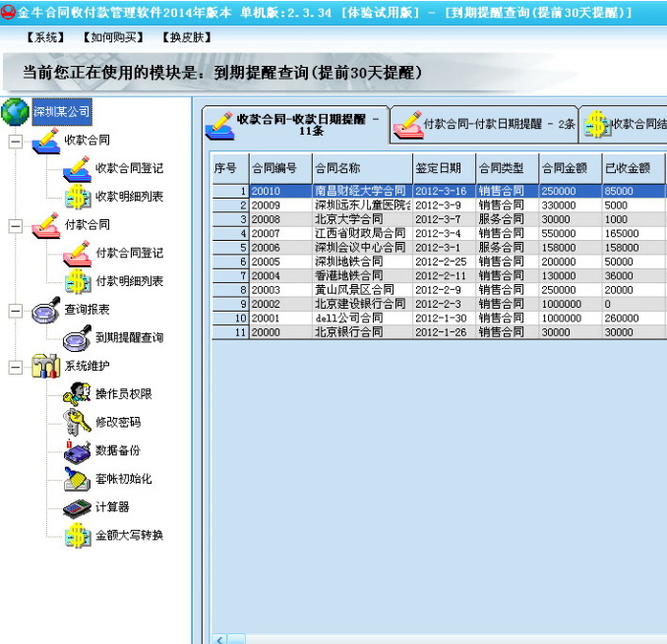Select cell 北京建设银行合同
This screenshot has width=667, height=644.
pyautogui.click(x=362, y=304)
